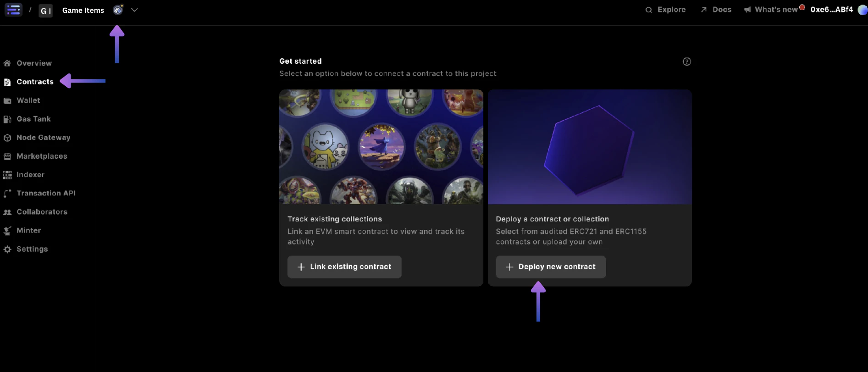Image resolution: width=868 pixels, height=372 pixels.
Task: Open the Transaction API section
Action: 46,193
